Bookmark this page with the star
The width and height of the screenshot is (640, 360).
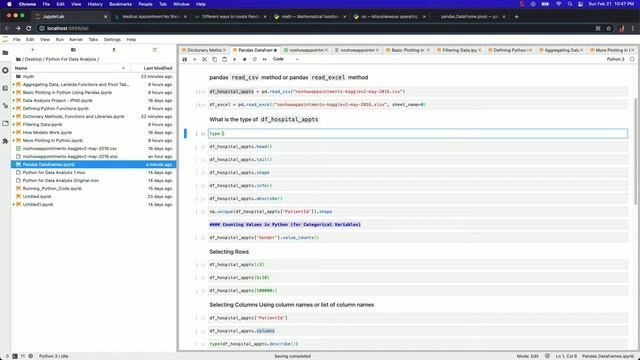pos(609,28)
